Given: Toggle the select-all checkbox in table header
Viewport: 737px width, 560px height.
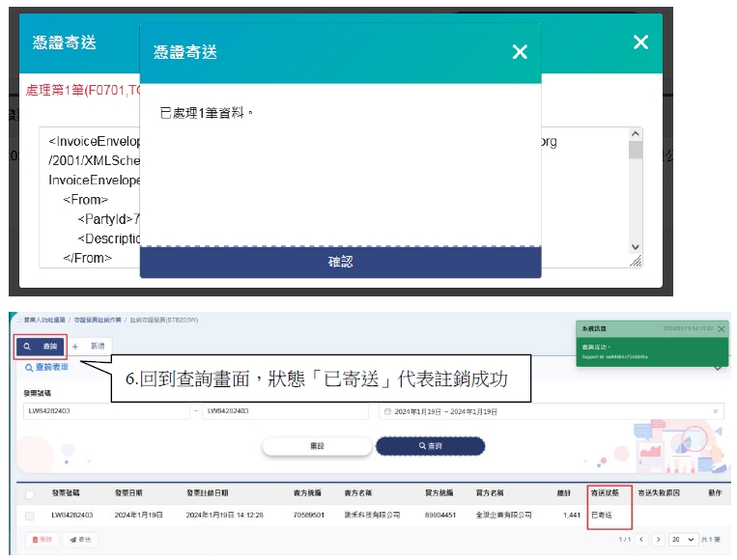Looking at the screenshot, I should pyautogui.click(x=29, y=492).
